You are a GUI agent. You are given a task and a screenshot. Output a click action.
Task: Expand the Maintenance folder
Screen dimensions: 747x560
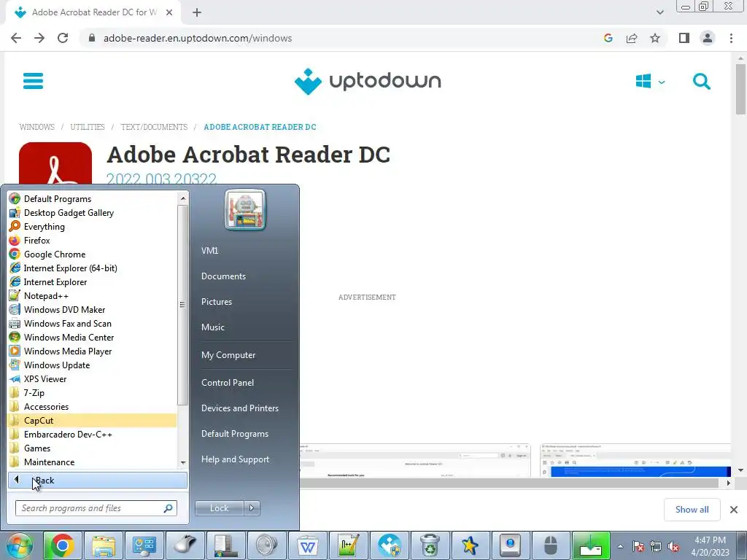click(x=93, y=462)
